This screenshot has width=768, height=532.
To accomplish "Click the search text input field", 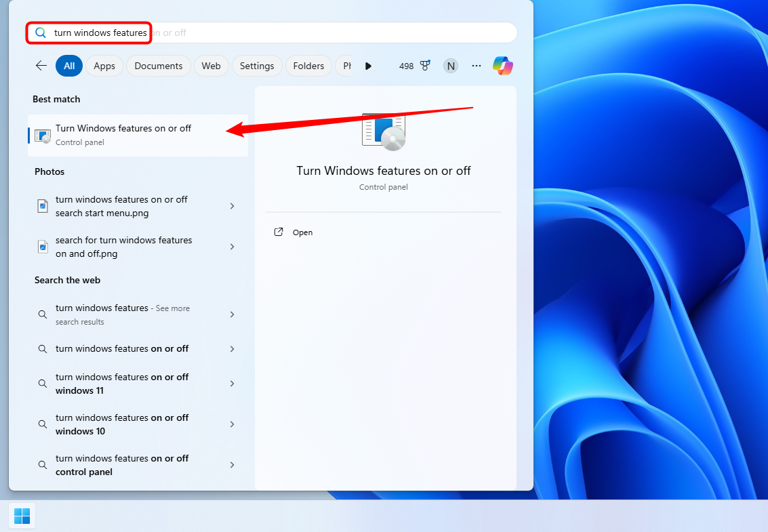I will click(x=272, y=33).
